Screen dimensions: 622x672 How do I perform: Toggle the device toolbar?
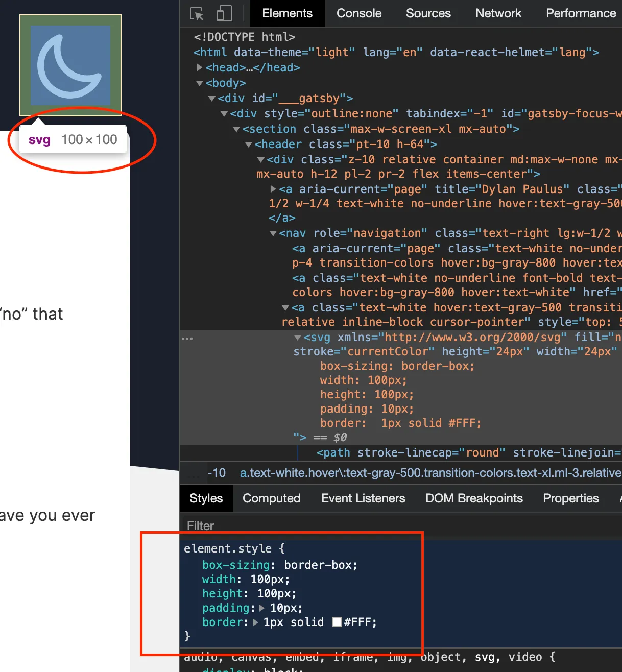tap(224, 14)
